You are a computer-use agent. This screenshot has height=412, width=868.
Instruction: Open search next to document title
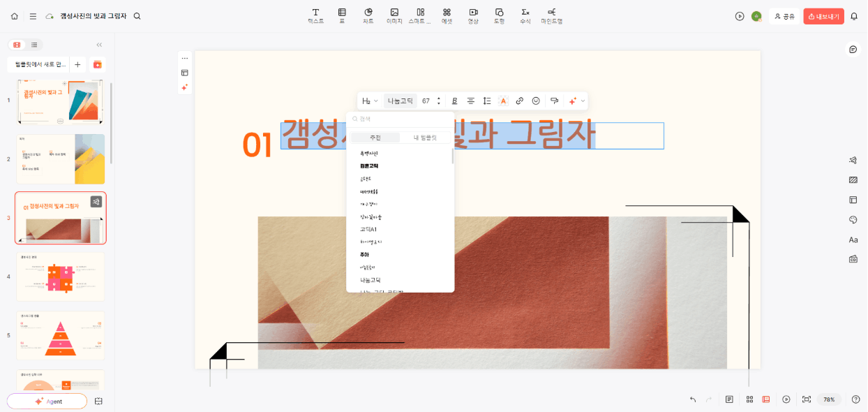pos(137,16)
